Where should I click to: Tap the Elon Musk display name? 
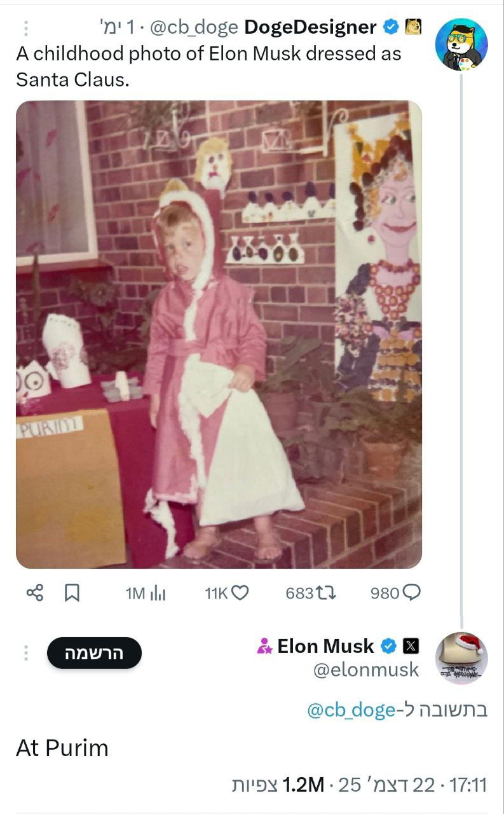point(325,647)
